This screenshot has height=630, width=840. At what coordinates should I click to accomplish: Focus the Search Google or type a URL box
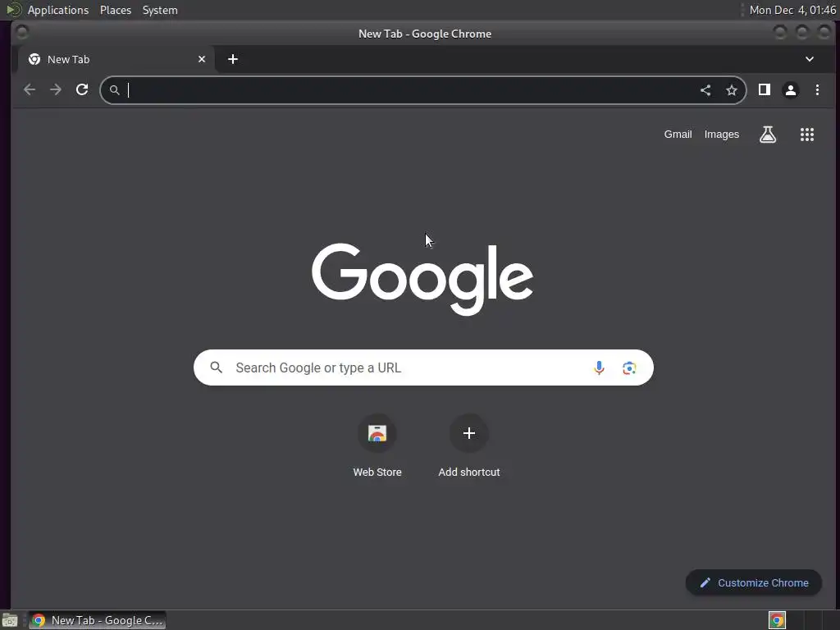pyautogui.click(x=423, y=367)
